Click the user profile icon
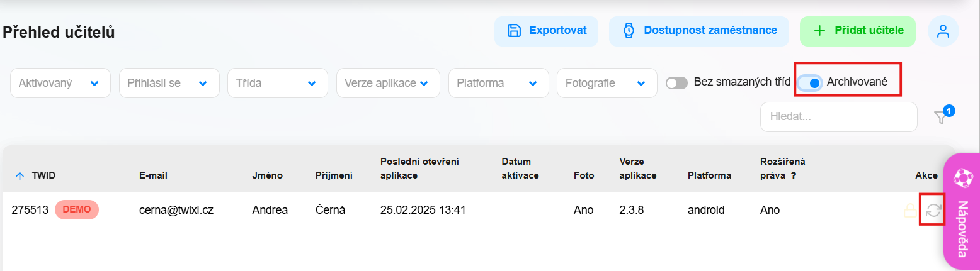This screenshot has height=271, width=980. [x=943, y=31]
